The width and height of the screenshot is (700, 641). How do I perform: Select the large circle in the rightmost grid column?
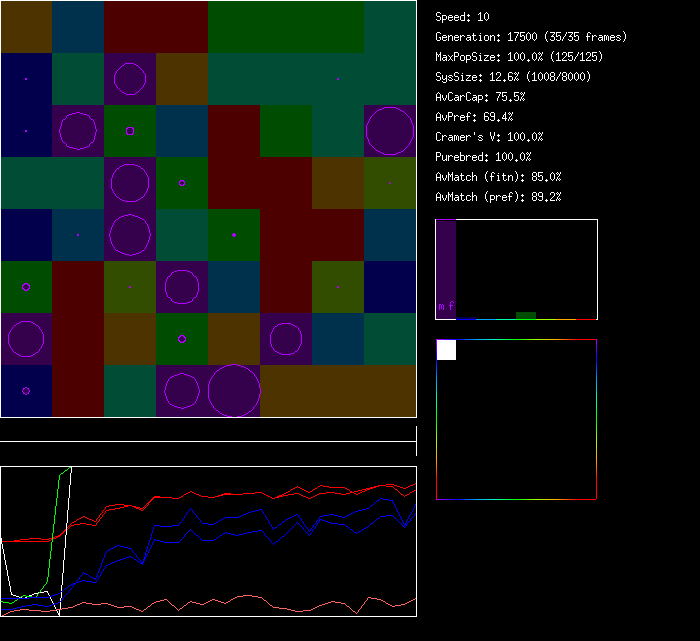390,131
